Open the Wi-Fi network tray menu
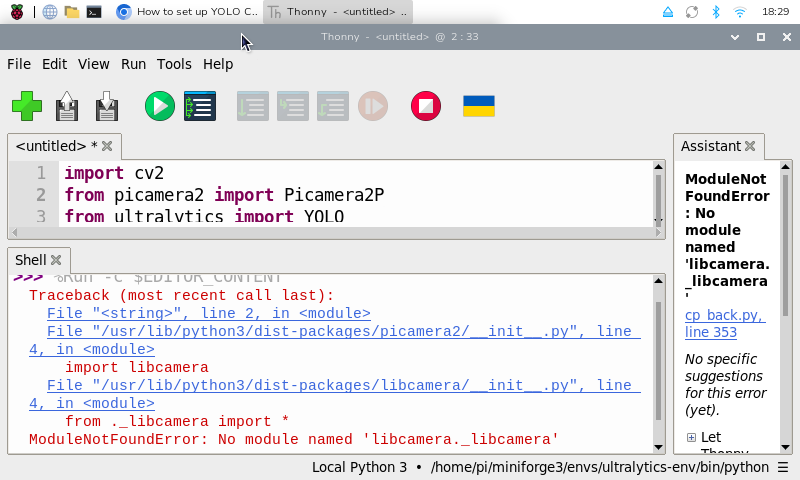Screen dimensions: 800x480 pyautogui.click(x=740, y=12)
